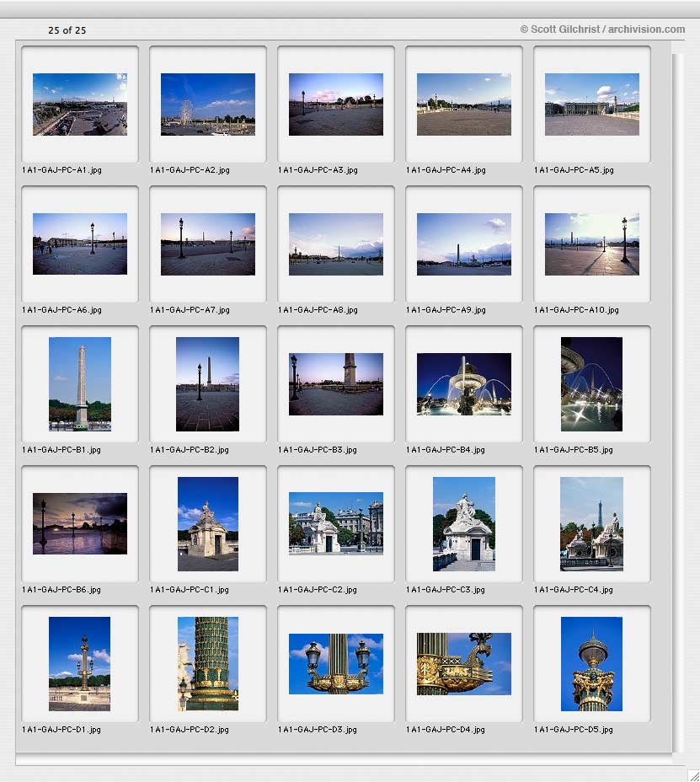Open the thumbnail for 1A1-GAJ-PC-C3.jpg
This screenshot has height=782, width=700.
tap(463, 524)
